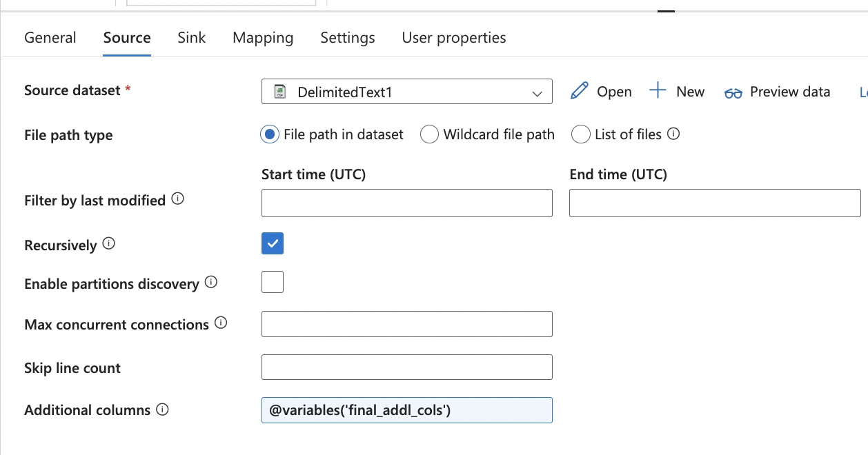Click the Skip line count input
The height and width of the screenshot is (455, 868).
[x=406, y=367]
